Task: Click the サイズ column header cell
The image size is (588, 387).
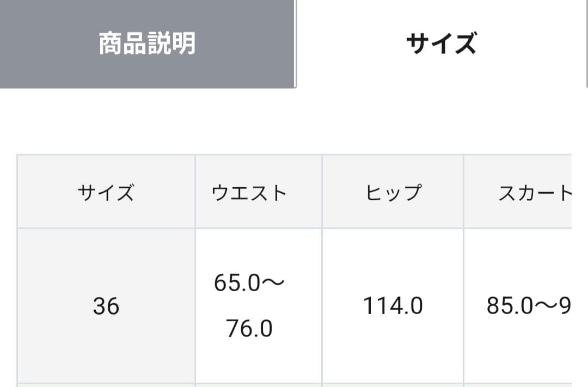Action: [106, 193]
